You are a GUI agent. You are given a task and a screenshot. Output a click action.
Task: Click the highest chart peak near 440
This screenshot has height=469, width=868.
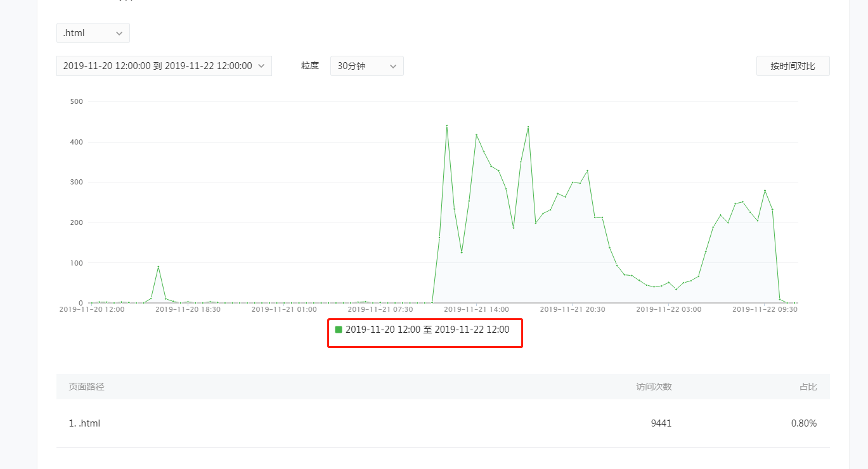(447, 125)
